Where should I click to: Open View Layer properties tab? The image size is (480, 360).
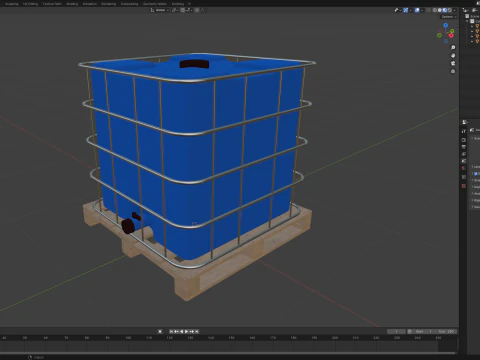point(464,154)
